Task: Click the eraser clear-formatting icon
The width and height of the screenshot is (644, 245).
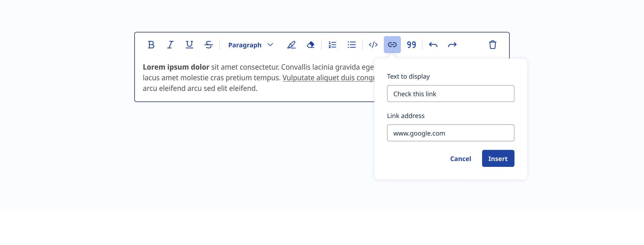Action: 310,45
